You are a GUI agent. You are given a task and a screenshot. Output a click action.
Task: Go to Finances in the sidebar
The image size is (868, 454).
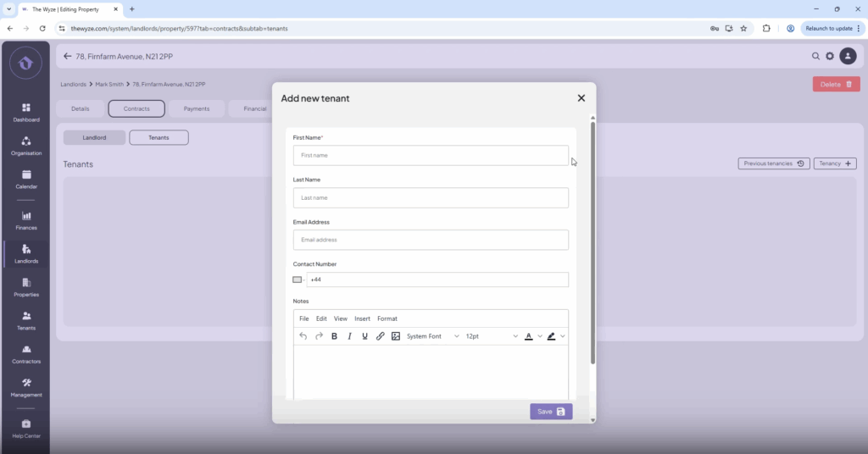point(26,220)
